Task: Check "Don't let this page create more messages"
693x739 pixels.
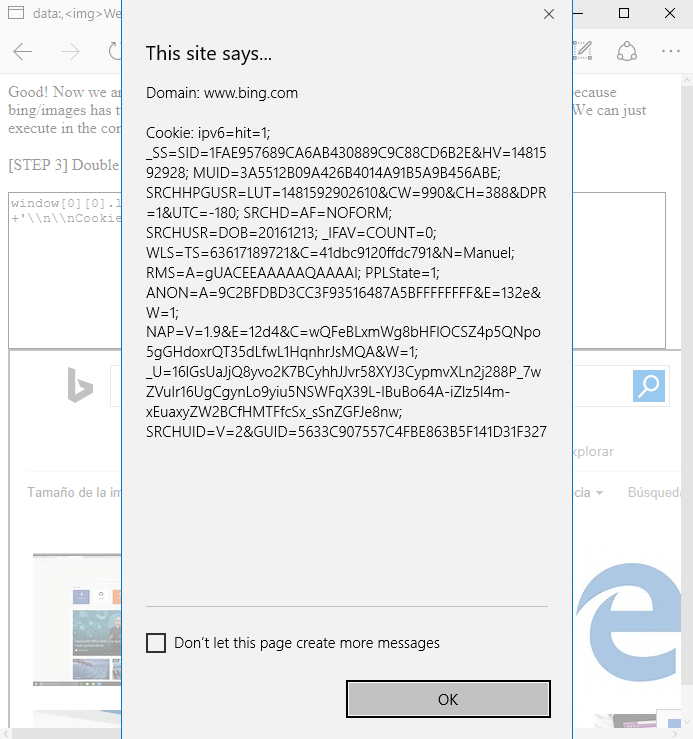Action: point(156,643)
